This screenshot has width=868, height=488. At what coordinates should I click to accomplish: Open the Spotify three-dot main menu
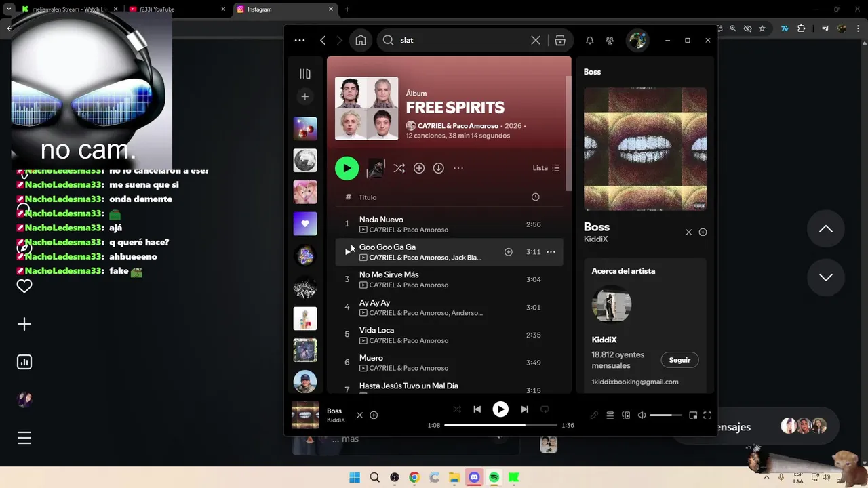tap(300, 40)
